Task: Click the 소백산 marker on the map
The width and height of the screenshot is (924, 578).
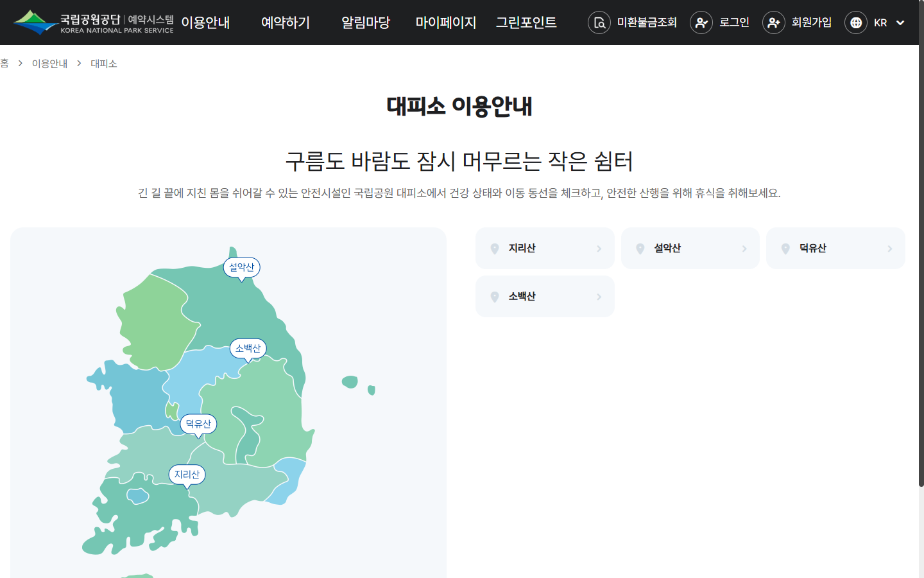Action: pos(248,349)
